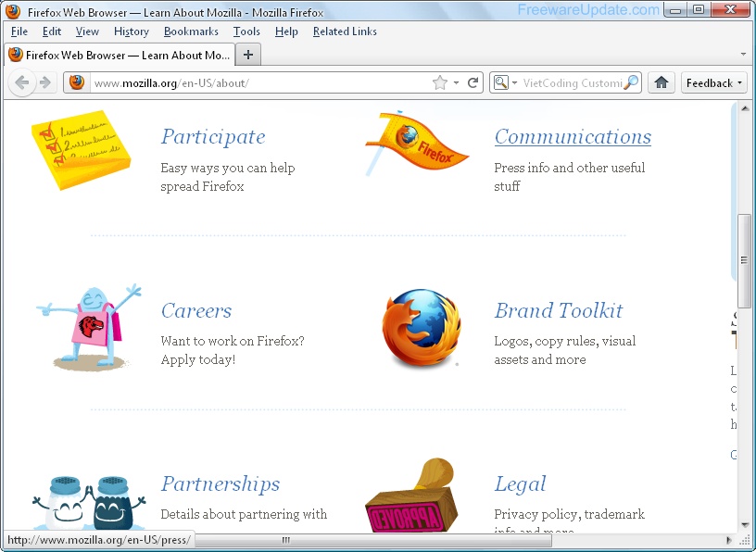Open the Legal link
756x552 pixels.
521,484
